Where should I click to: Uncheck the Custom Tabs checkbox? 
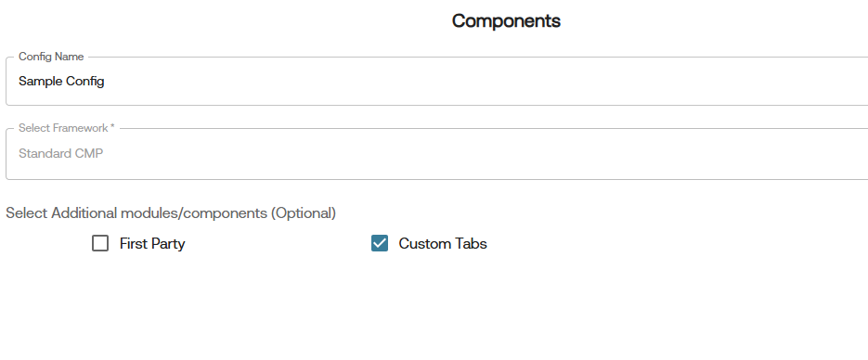[x=380, y=243]
